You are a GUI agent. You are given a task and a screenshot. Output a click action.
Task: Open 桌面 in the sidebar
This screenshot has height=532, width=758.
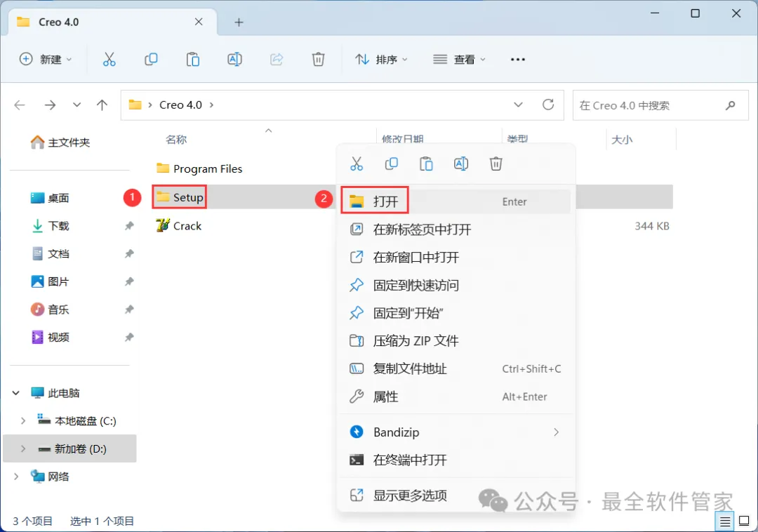[x=50, y=198]
